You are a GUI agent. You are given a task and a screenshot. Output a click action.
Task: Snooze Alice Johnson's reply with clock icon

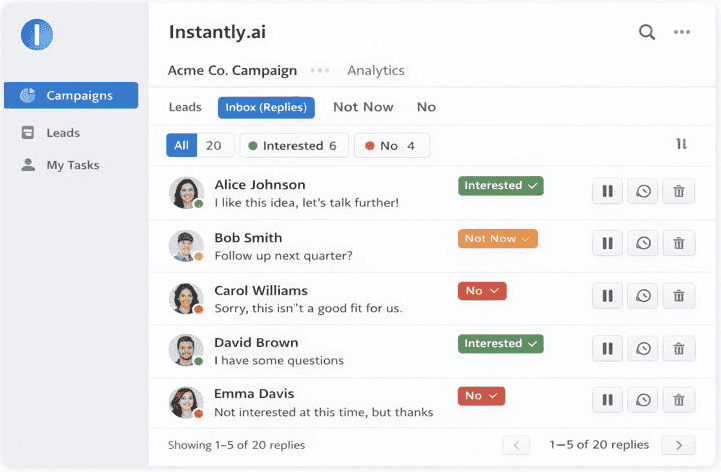click(643, 191)
